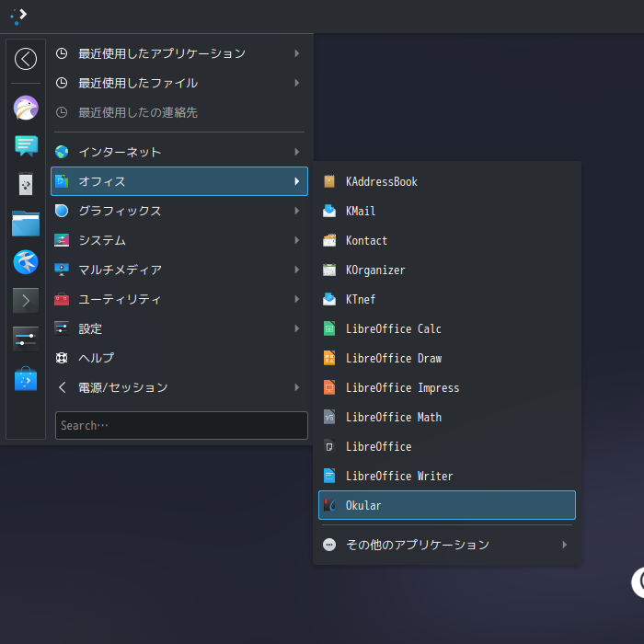Screen dimensions: 644x644
Task: Click the KAddressBook icon
Action: point(329,181)
